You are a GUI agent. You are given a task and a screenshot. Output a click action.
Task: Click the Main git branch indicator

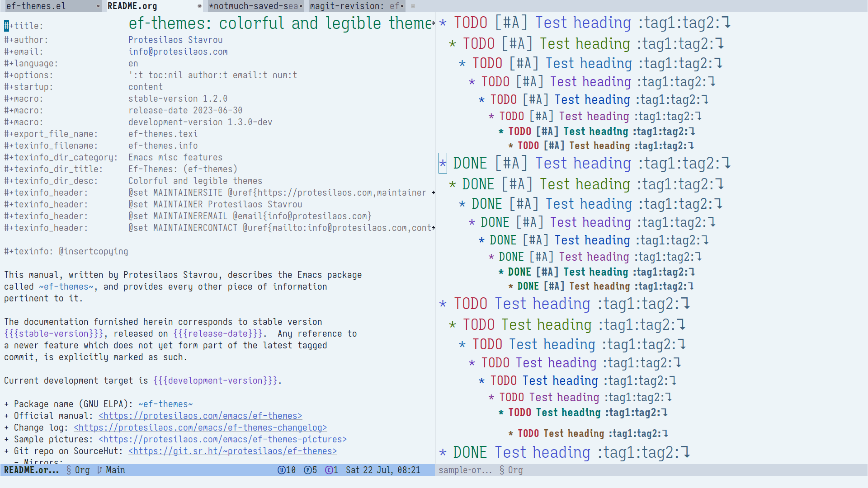(x=111, y=470)
